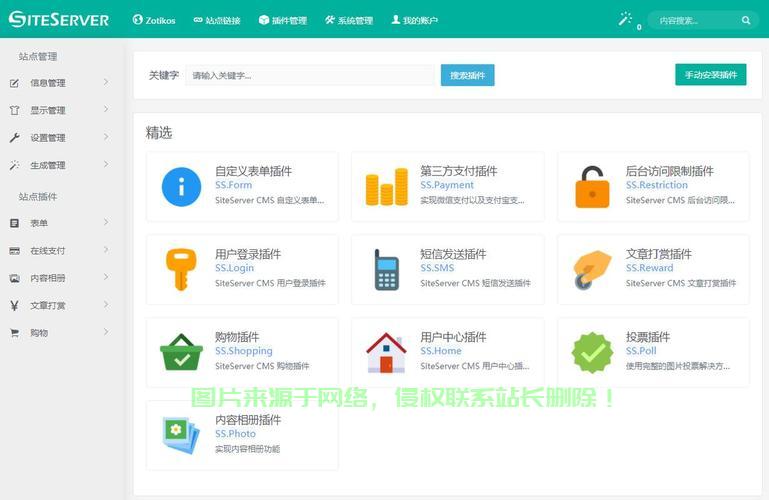Click the magnifier search icon

tap(746, 20)
